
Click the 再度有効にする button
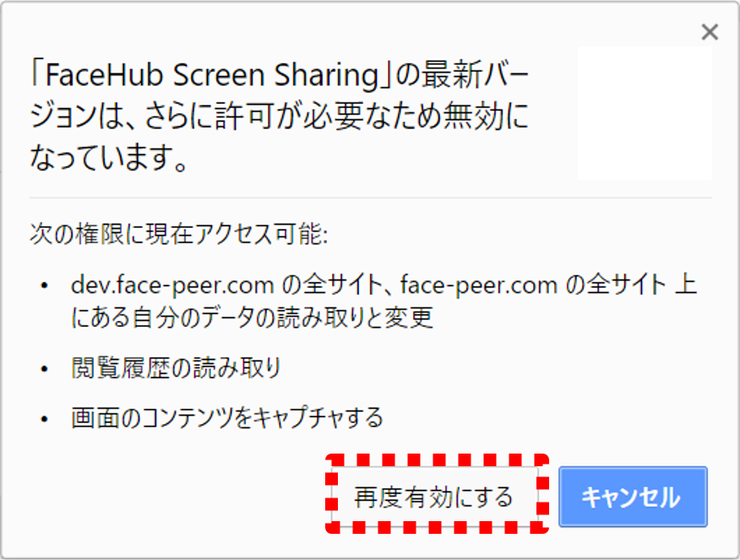click(x=435, y=497)
